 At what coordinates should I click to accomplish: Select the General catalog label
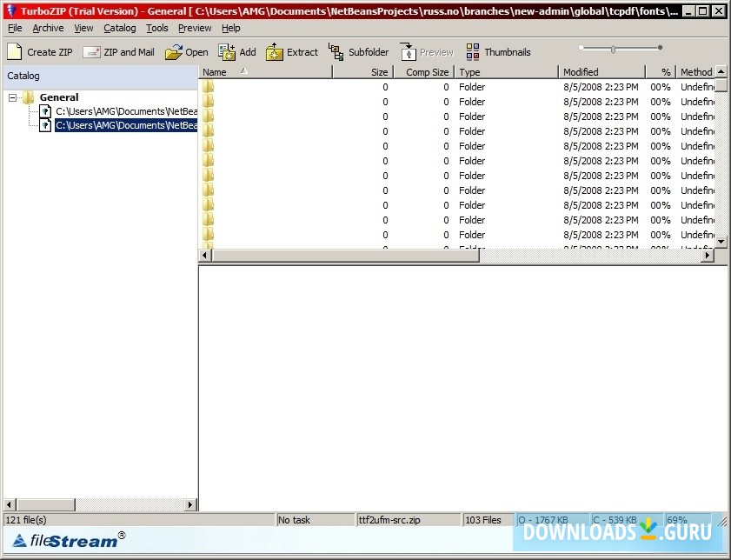tap(59, 97)
